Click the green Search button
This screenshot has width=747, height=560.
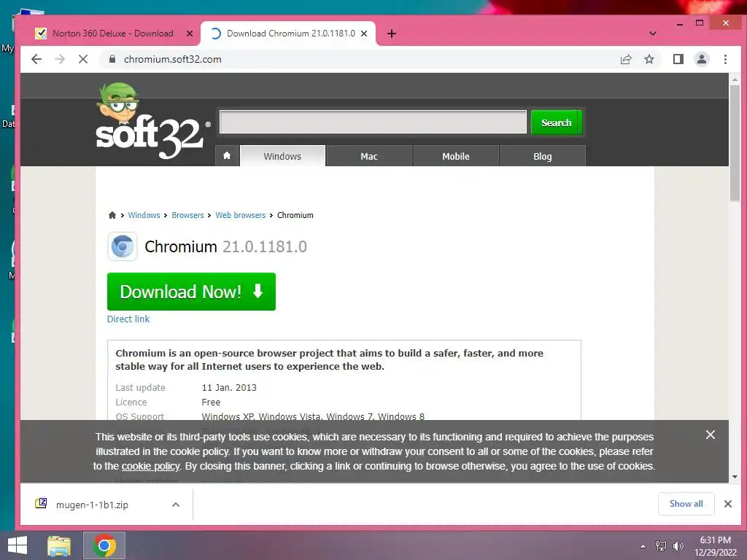pyautogui.click(x=556, y=122)
